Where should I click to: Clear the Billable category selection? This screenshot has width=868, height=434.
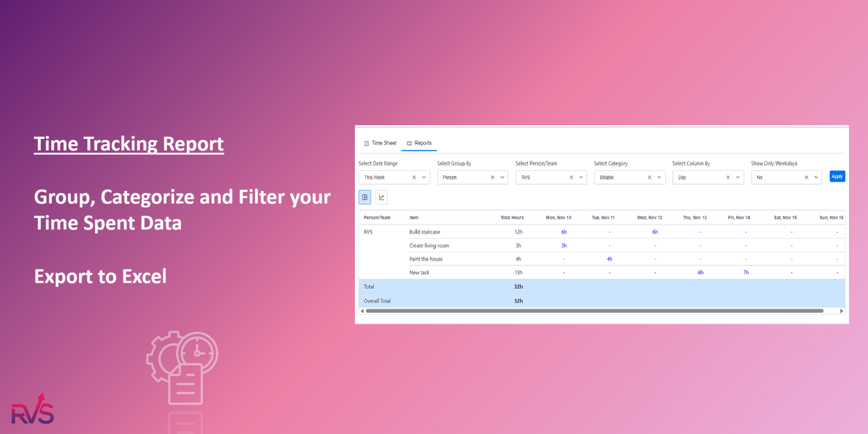(649, 177)
